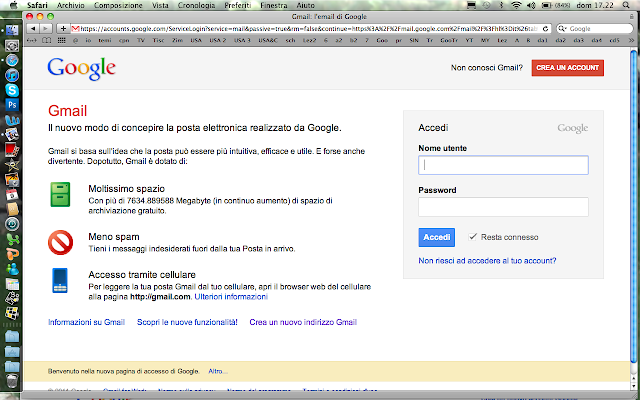Click the Wi-Fi status icon
The width and height of the screenshot is (640, 400).
(x=516, y=5)
